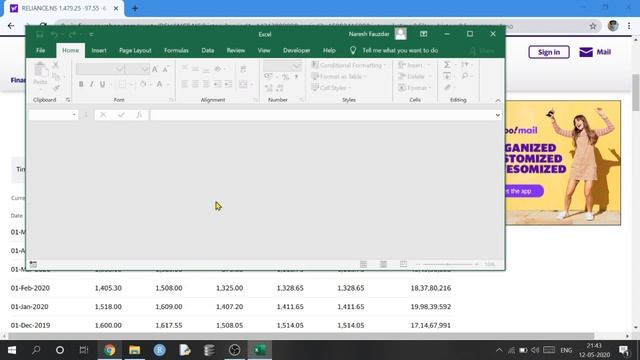Click the Insert Function fx icon
This screenshot has height=360, width=640.
[x=139, y=115]
